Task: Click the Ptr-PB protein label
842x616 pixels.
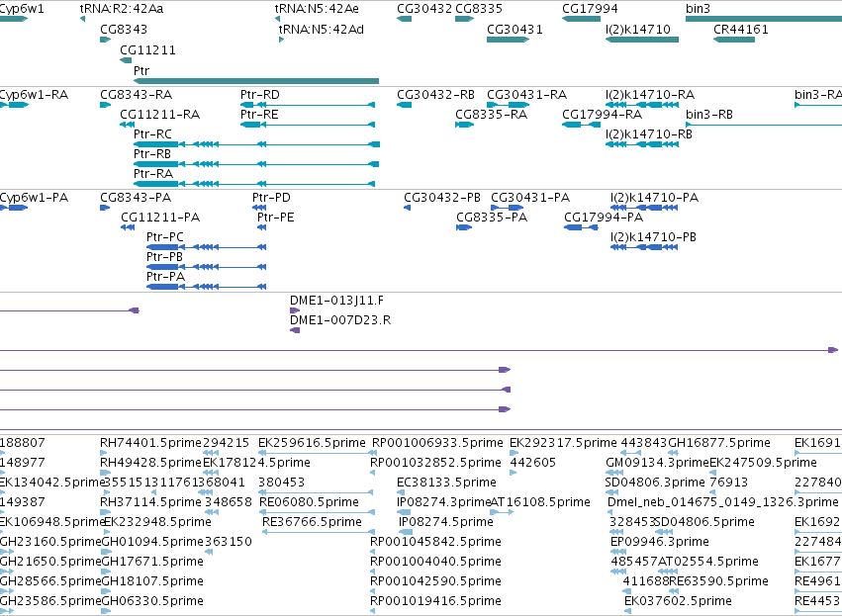Action: [x=164, y=257]
